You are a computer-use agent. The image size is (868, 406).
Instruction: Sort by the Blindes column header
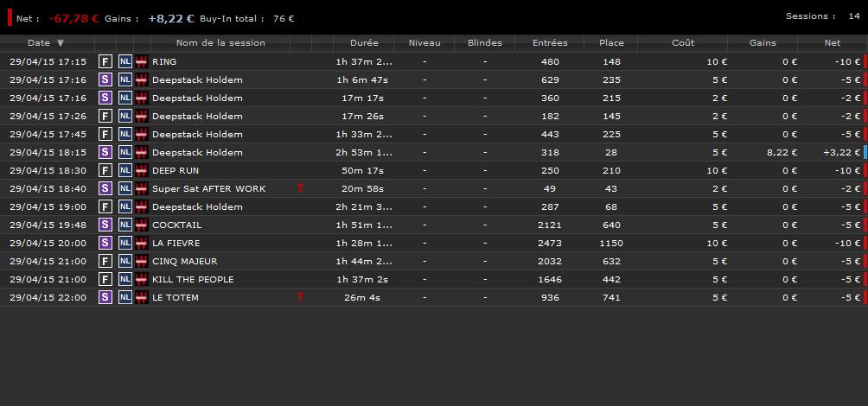tap(484, 42)
